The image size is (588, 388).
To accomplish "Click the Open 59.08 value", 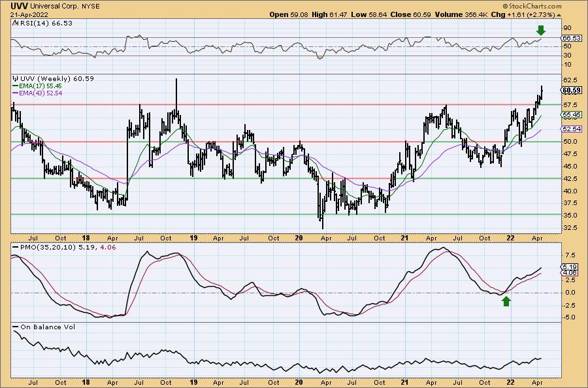I will pos(287,14).
